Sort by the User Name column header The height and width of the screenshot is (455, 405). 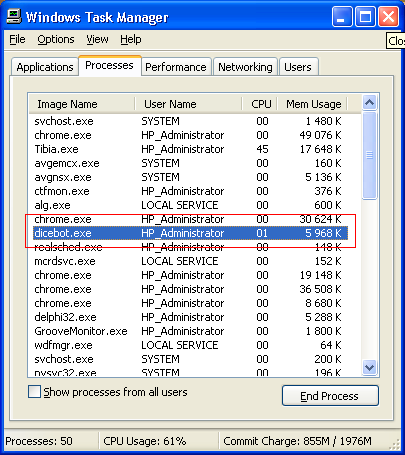[188, 104]
